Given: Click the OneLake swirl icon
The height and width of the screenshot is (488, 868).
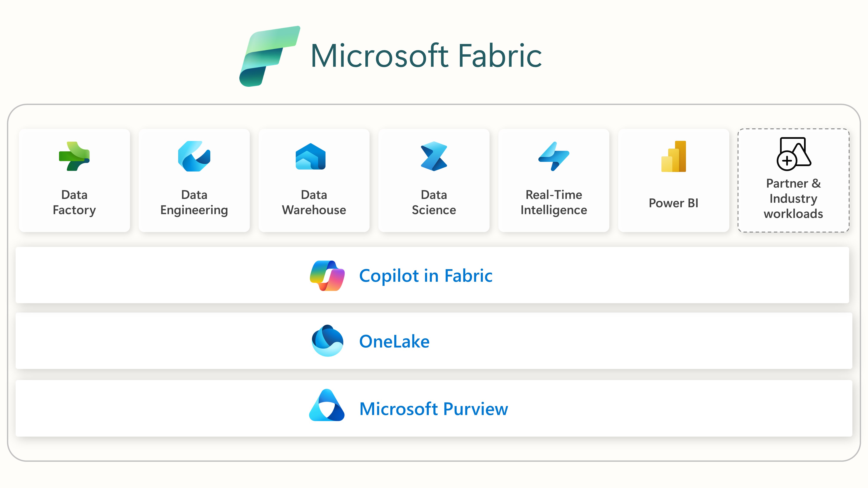Looking at the screenshot, I should (327, 341).
